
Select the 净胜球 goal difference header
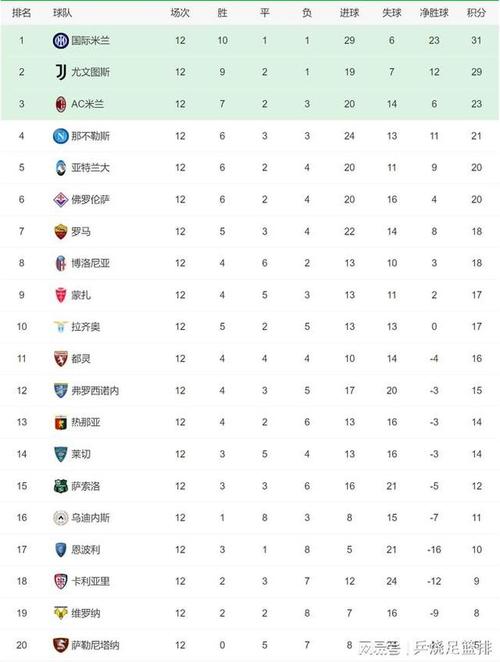click(x=434, y=13)
